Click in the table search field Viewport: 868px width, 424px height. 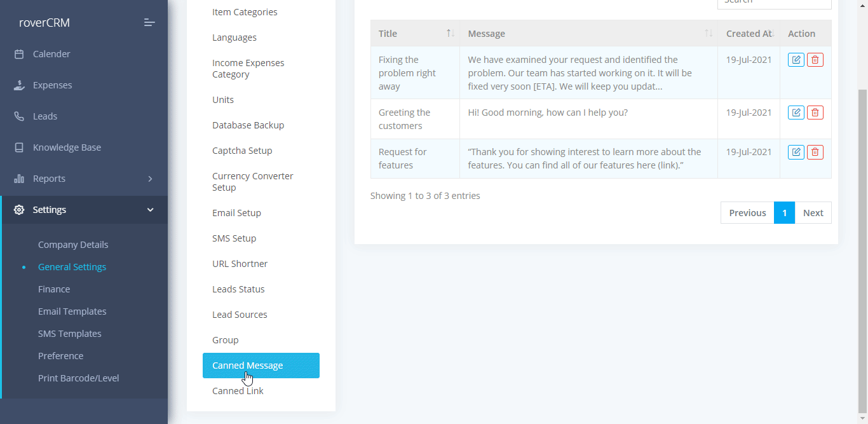(774, 3)
